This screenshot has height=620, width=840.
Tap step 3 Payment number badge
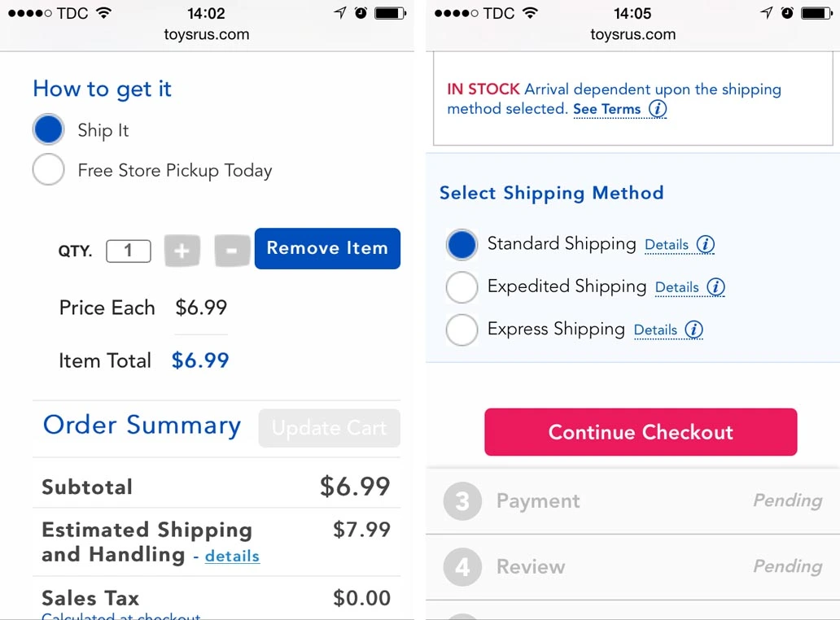click(462, 501)
